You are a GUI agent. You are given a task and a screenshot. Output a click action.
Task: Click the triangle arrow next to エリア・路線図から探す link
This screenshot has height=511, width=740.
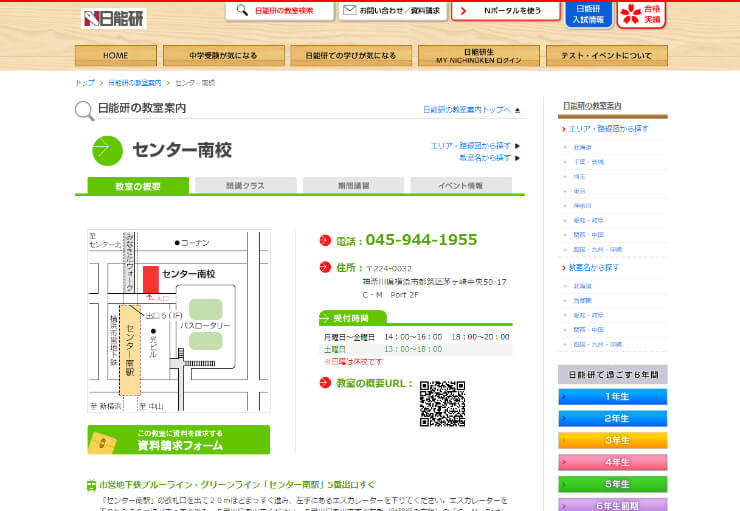click(517, 146)
